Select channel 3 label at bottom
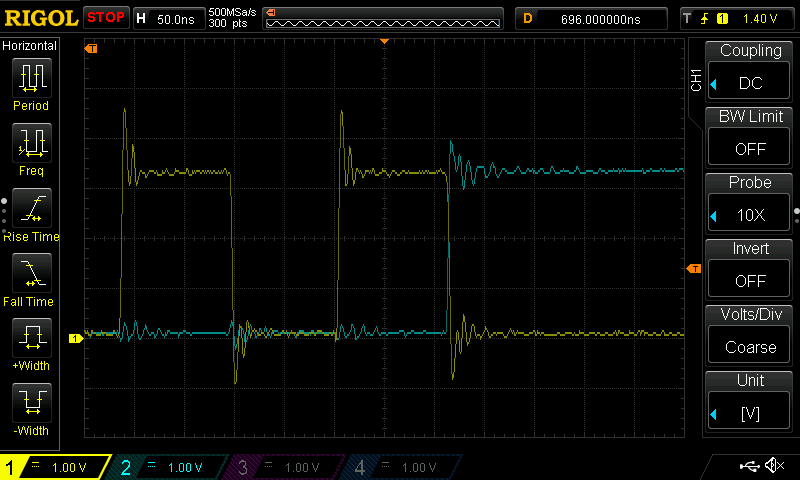The height and width of the screenshot is (480, 800). click(243, 467)
